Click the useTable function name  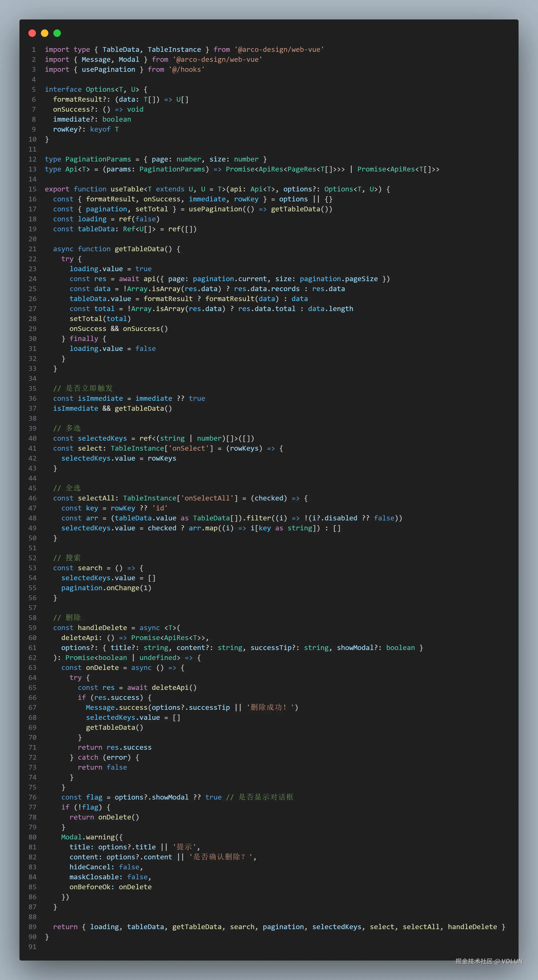pos(127,189)
